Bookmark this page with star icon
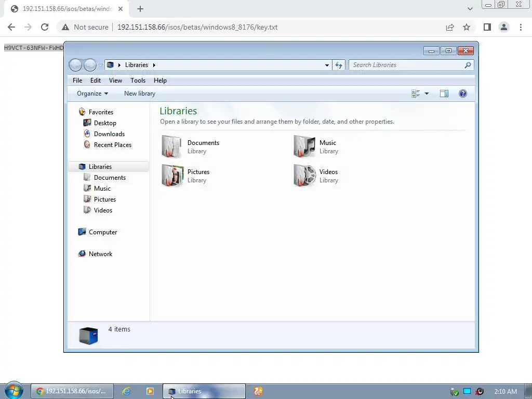This screenshot has height=399, width=532. pyautogui.click(x=467, y=27)
